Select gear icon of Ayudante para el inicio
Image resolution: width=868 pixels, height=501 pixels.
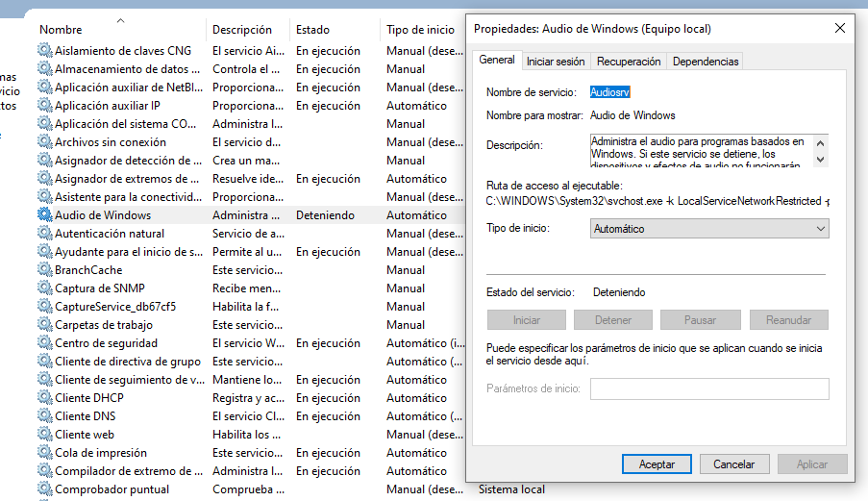[45, 251]
